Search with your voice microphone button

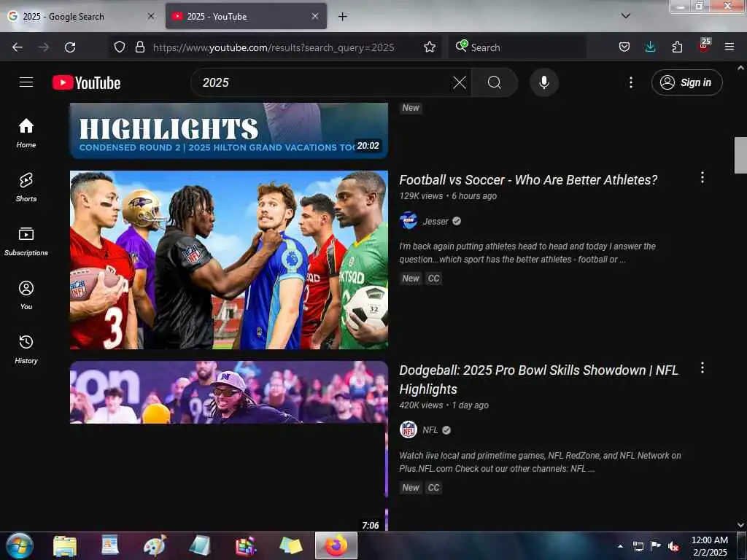(x=544, y=82)
